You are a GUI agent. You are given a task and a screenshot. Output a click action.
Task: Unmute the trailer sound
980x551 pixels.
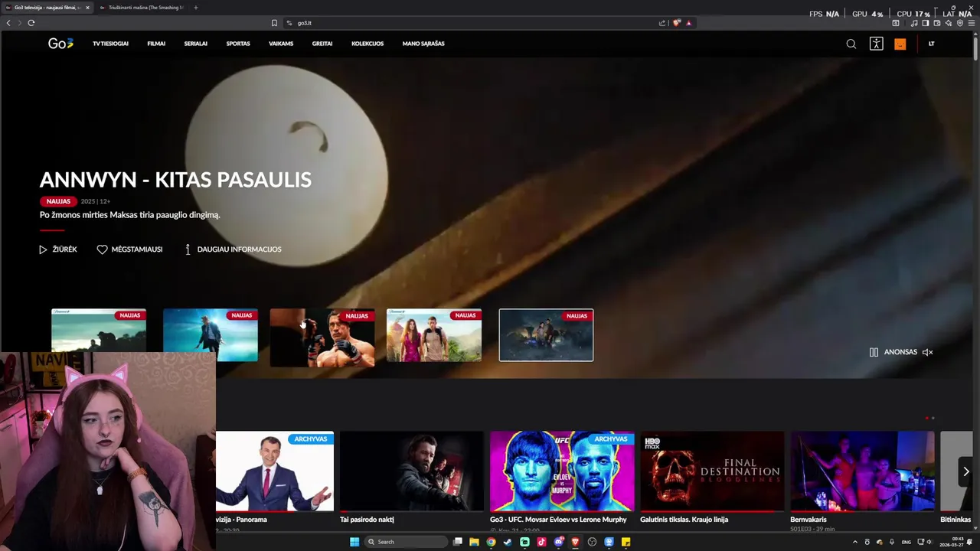click(x=927, y=352)
